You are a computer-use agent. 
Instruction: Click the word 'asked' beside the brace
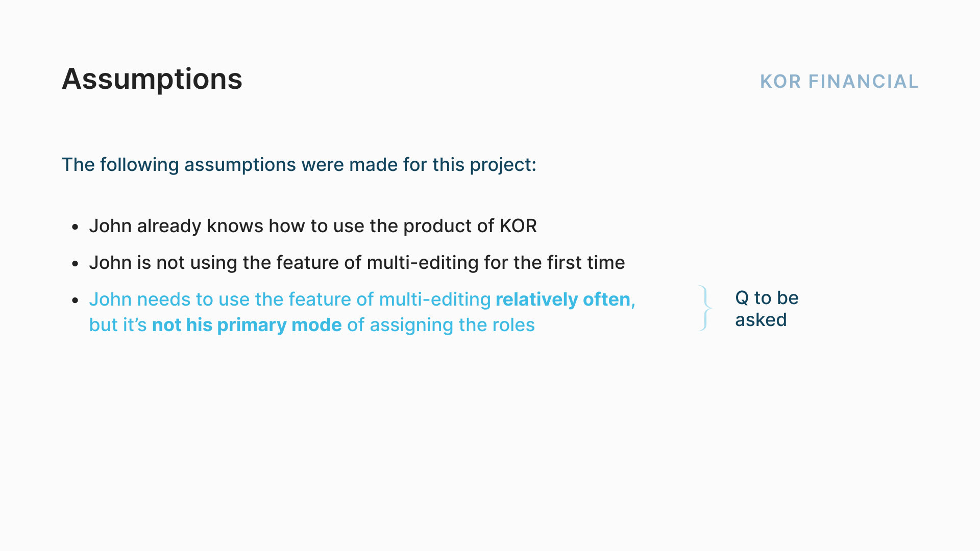point(761,320)
